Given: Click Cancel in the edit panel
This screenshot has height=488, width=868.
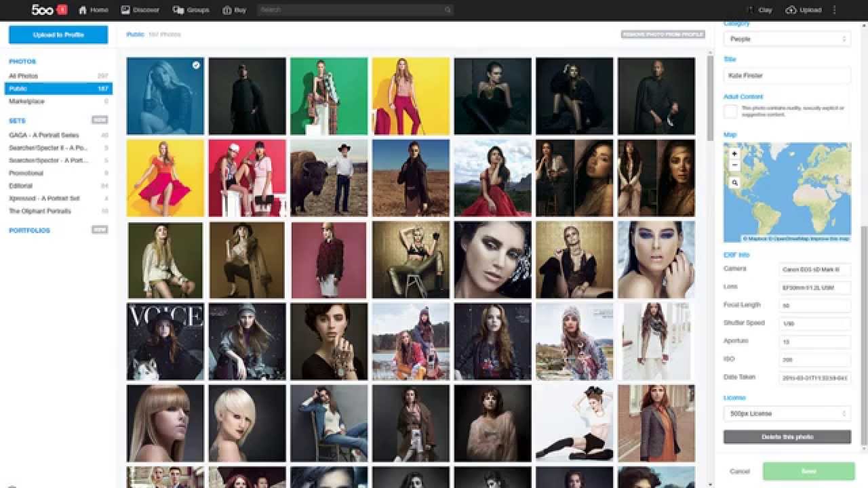Looking at the screenshot, I should [739, 471].
